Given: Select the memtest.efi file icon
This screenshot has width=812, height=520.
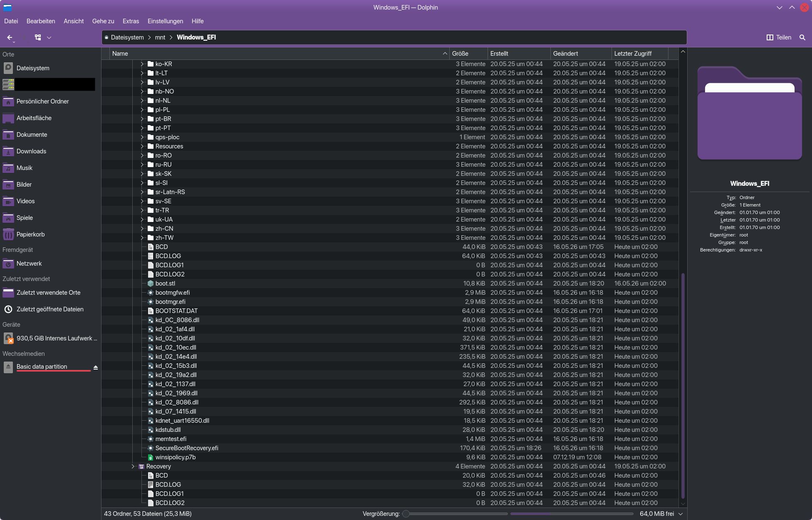Looking at the screenshot, I should pyautogui.click(x=151, y=439).
